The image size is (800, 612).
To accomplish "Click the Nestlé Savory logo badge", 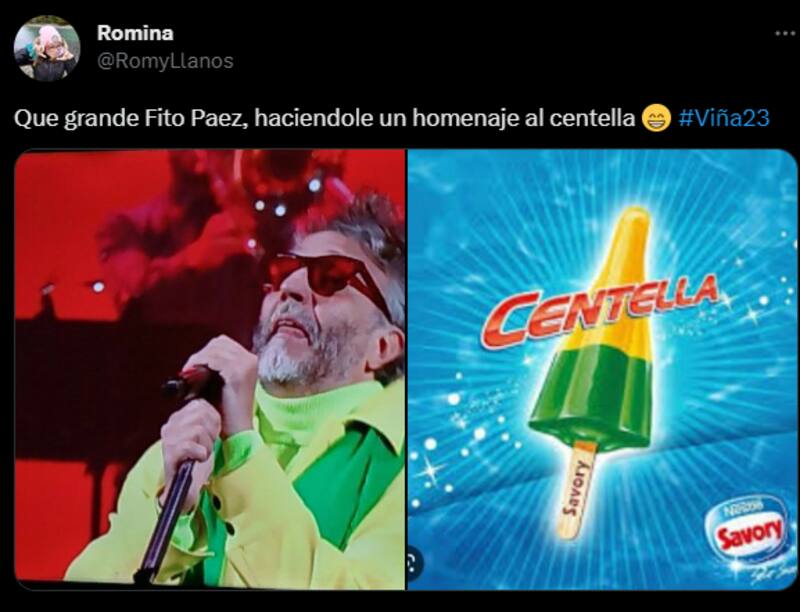I will pyautogui.click(x=748, y=530).
